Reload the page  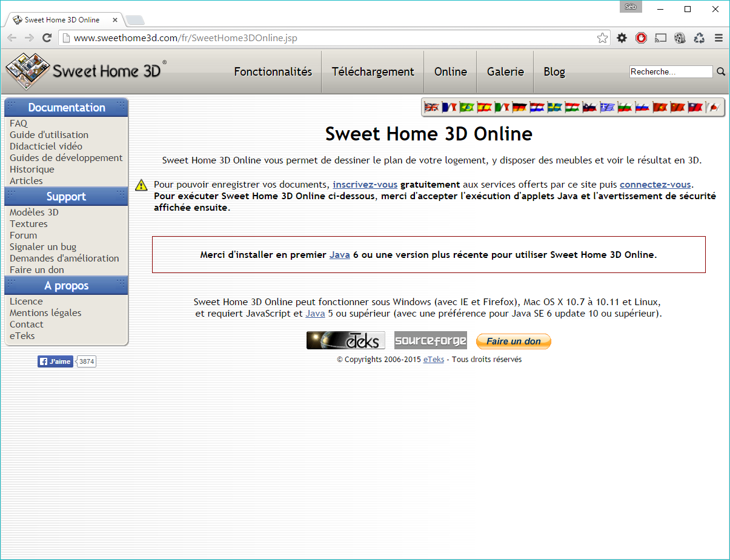pos(47,38)
